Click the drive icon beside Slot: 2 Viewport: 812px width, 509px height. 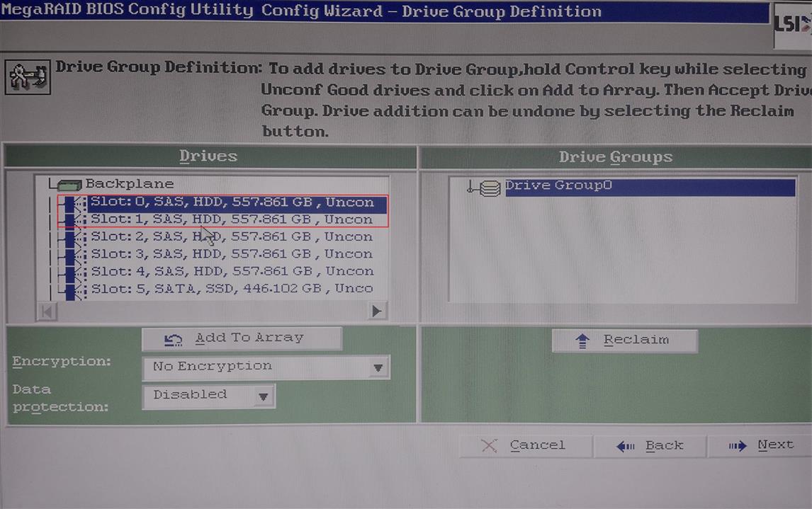(72, 238)
